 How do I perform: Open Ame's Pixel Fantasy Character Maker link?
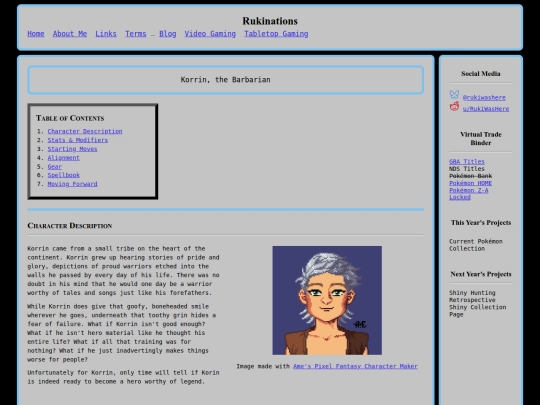coord(355,366)
